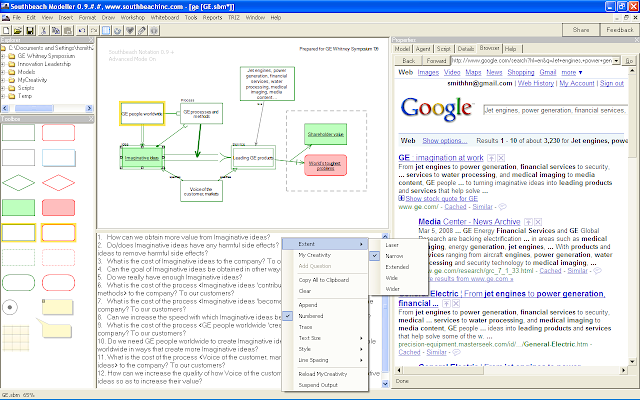Screen dimensions: 640x400
Task: Click Copy All to Clipboard menu entry
Action: pyautogui.click(x=325, y=280)
